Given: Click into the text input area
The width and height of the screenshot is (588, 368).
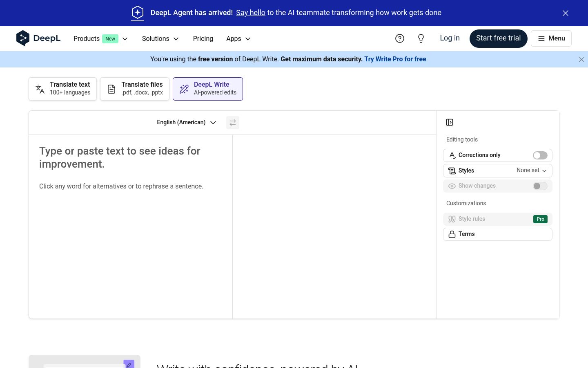Looking at the screenshot, I should click(x=131, y=227).
